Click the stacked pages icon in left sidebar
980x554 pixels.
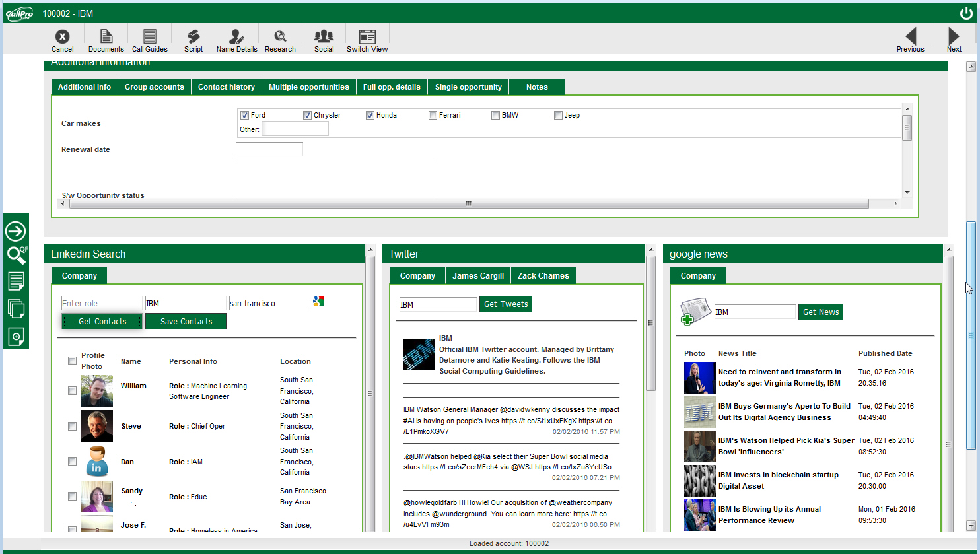[16, 308]
